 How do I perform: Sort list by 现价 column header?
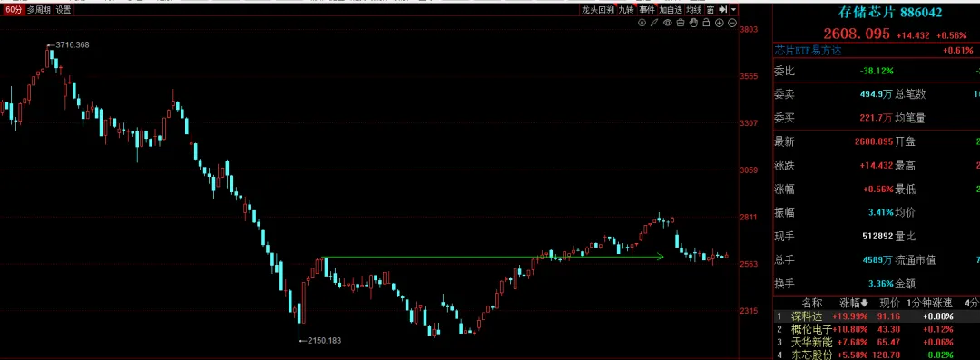click(889, 303)
